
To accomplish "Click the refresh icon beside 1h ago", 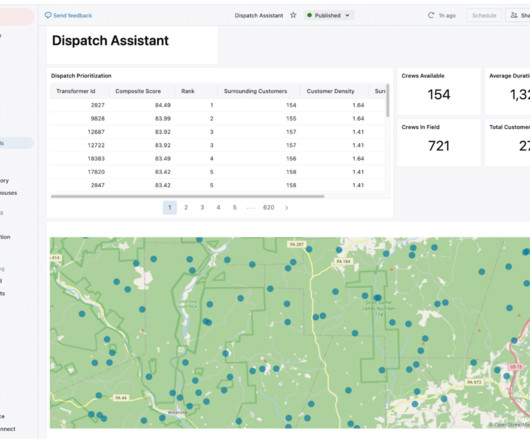I will coord(431,15).
